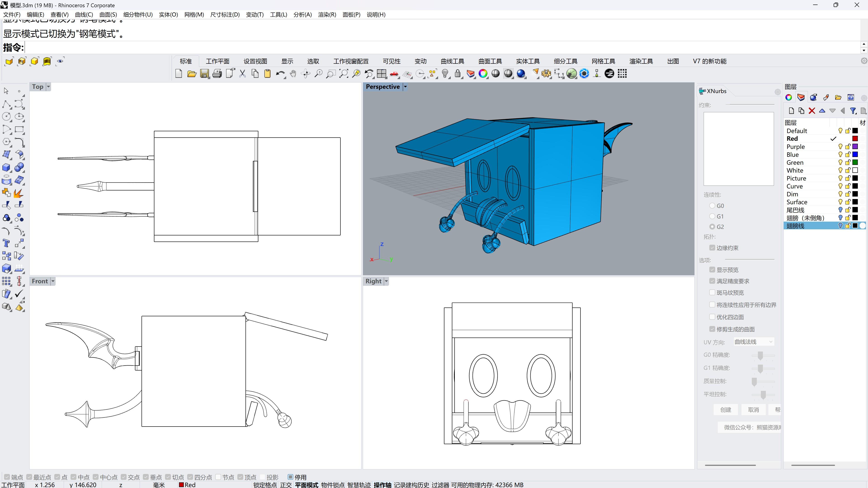The height and width of the screenshot is (488, 868).
Task: Click the New layer icon
Action: (792, 111)
